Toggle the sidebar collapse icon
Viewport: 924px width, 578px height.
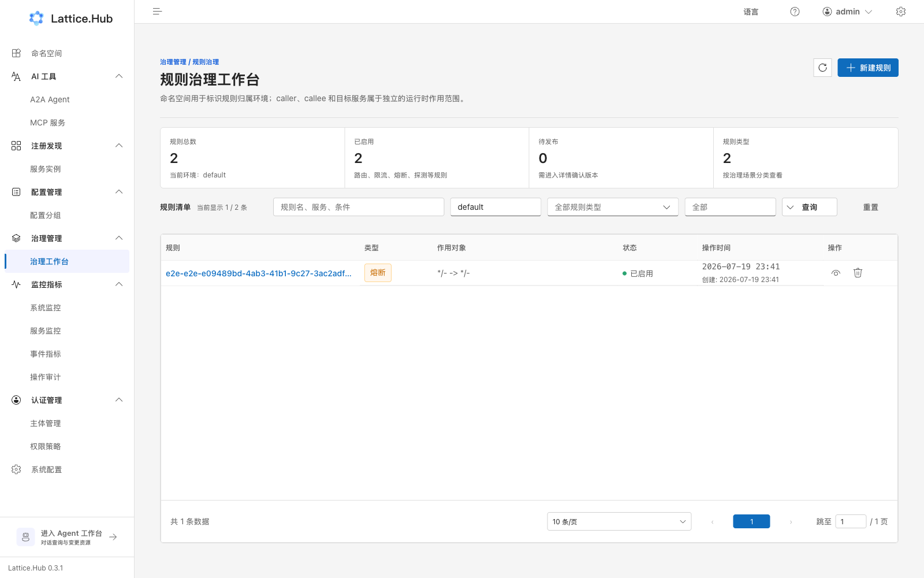157,12
